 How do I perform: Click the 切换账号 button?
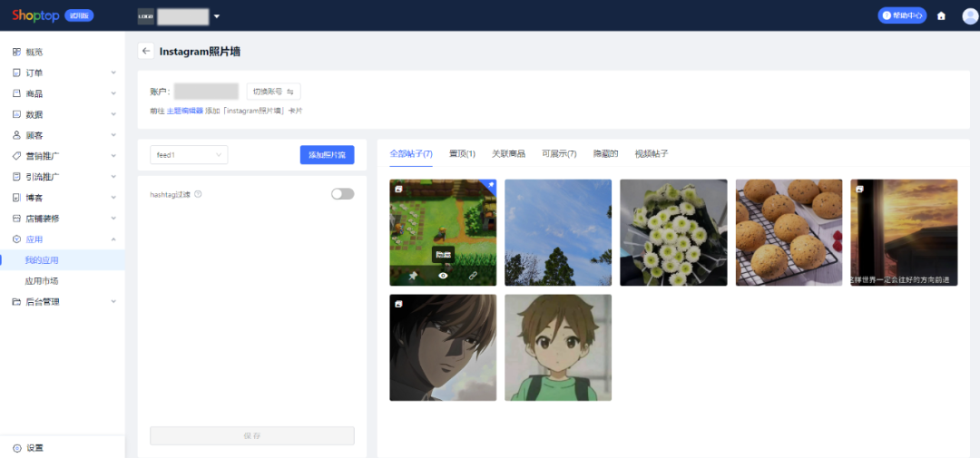[x=274, y=92]
